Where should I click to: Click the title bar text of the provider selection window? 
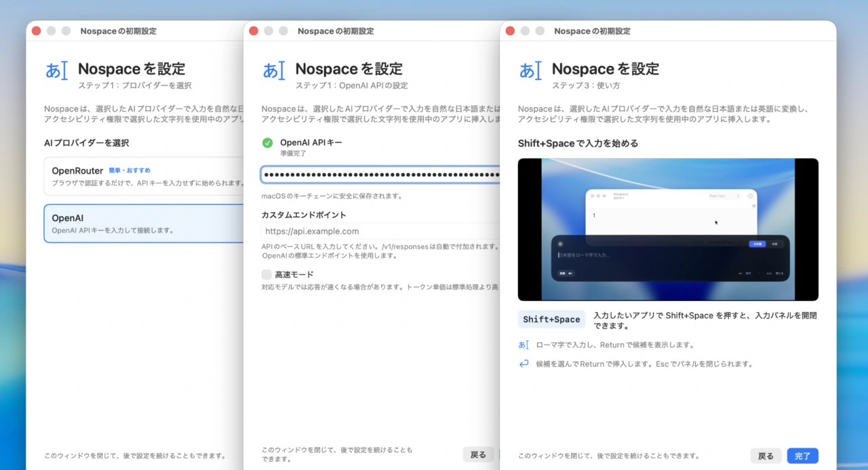(119, 31)
